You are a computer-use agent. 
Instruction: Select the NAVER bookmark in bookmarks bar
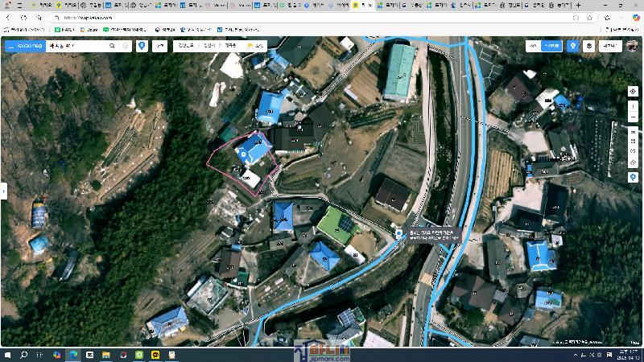[66, 29]
